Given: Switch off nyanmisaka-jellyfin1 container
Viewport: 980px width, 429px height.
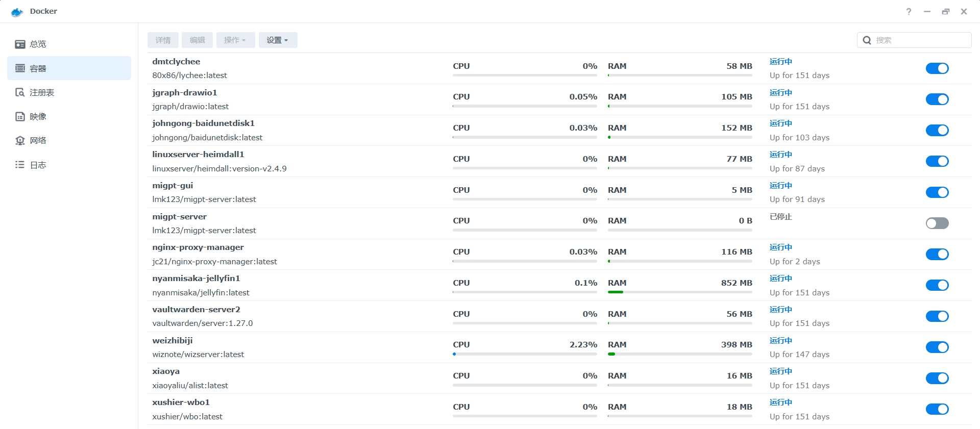Looking at the screenshot, I should click(x=937, y=285).
